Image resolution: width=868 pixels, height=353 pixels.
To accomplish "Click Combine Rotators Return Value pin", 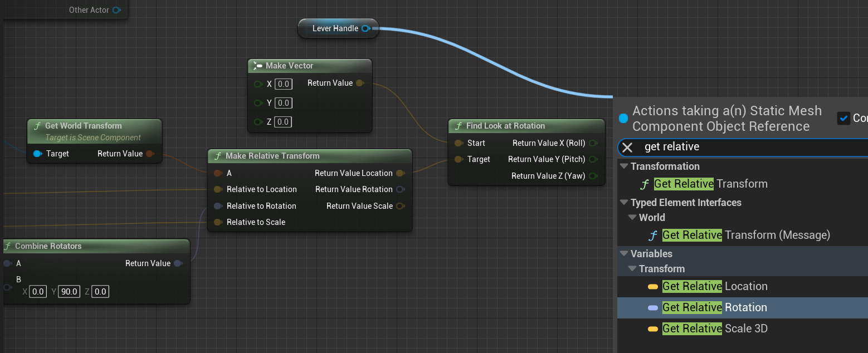I will (x=178, y=263).
